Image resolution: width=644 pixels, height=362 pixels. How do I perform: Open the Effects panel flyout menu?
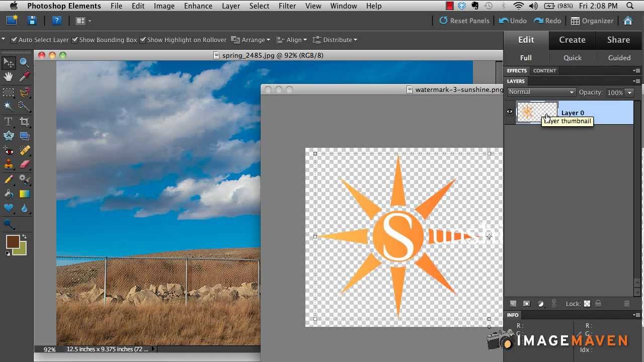[x=637, y=71]
